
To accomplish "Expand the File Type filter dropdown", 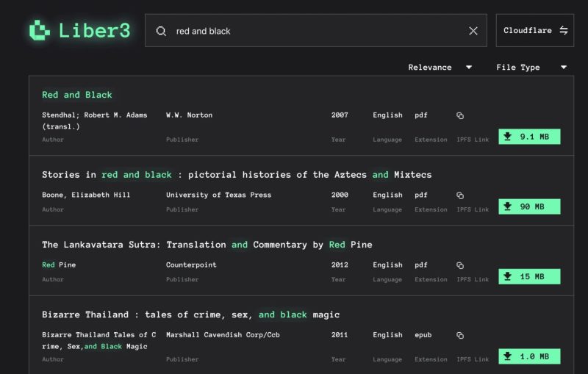I will point(531,68).
